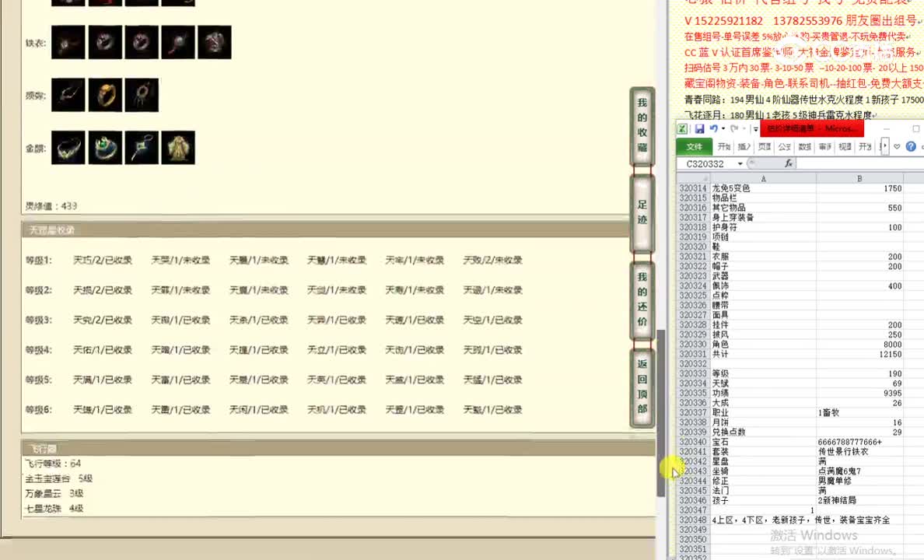Click the Select All corner of the Excel grid
This screenshot has height=560, width=924.
point(694,178)
